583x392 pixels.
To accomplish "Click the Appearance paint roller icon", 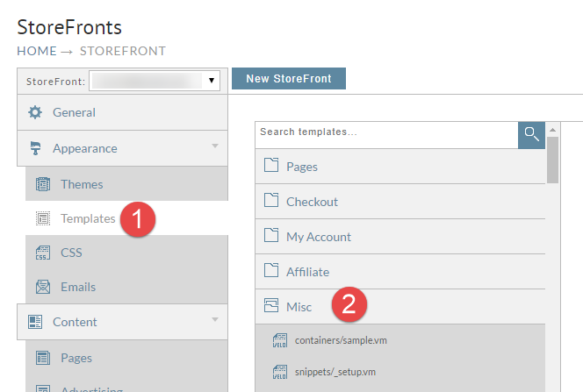I will point(35,148).
